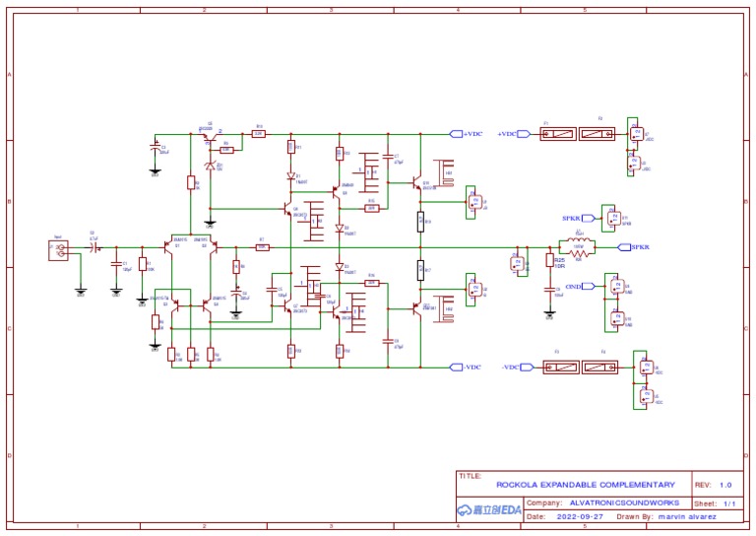Select the +VDC flag beside fuse F1
This screenshot has height=536, width=756.
click(524, 134)
